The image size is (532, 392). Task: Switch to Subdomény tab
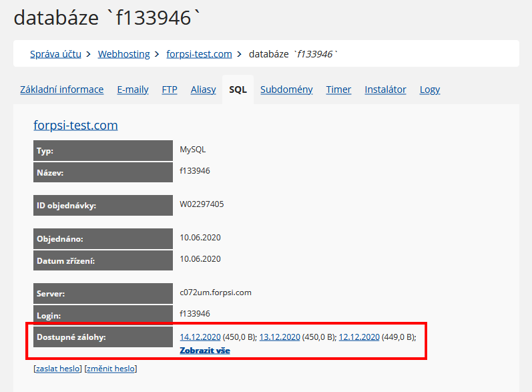tap(286, 89)
